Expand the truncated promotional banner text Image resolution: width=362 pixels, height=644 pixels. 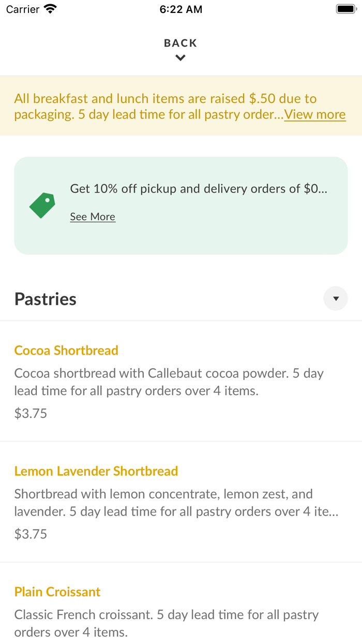pos(314,114)
